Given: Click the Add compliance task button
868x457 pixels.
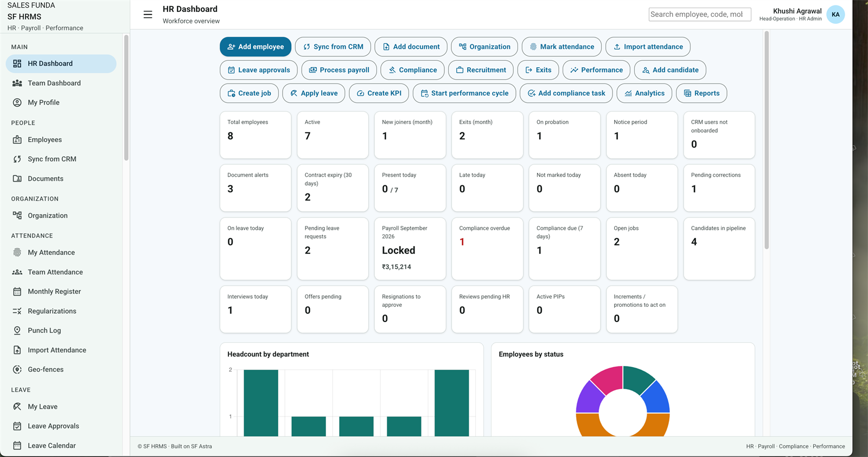Looking at the screenshot, I should 566,93.
